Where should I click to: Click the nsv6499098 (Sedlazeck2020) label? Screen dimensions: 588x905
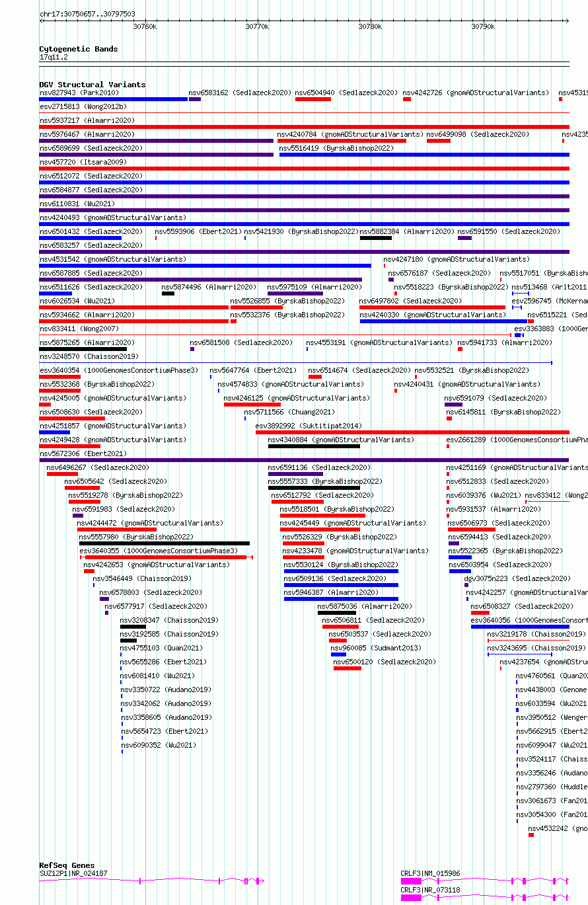(x=478, y=134)
